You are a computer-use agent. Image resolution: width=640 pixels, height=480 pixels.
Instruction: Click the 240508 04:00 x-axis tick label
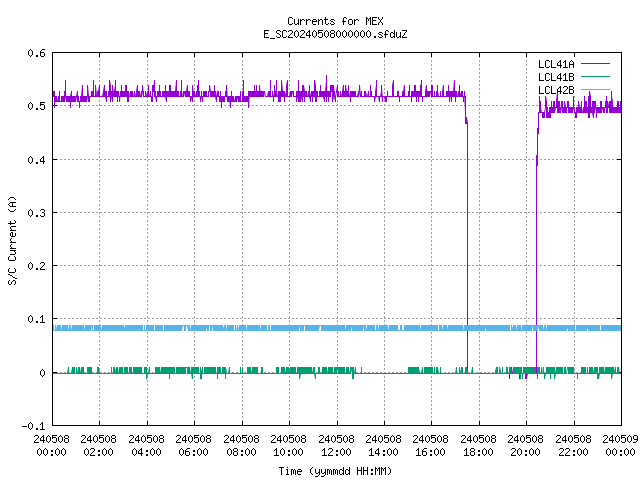tap(146, 446)
